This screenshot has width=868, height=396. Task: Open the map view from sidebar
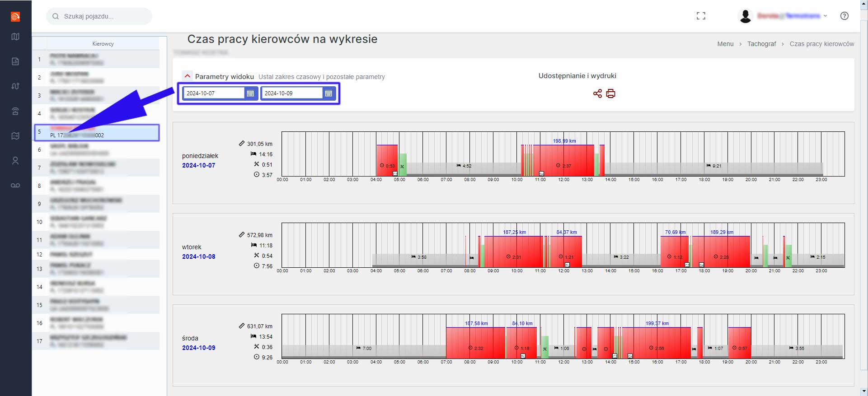pos(15,37)
